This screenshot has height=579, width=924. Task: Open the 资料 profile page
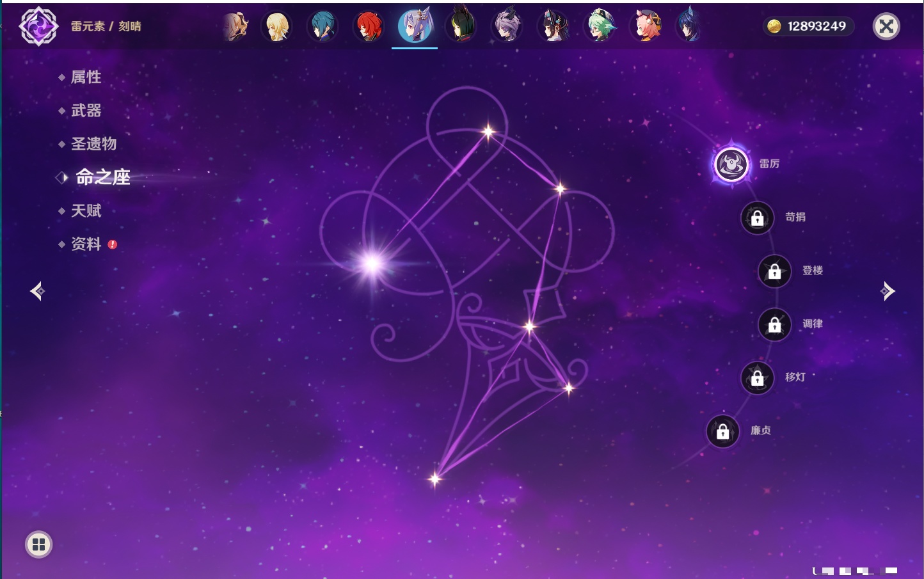[86, 244]
